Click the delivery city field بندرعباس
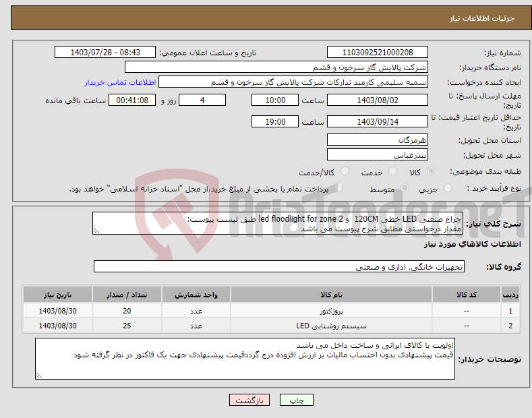The height and width of the screenshot is (418, 532). click(378, 154)
